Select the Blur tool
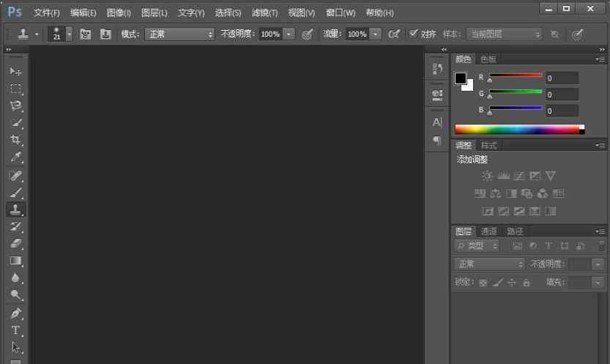The width and height of the screenshot is (610, 364). click(15, 278)
